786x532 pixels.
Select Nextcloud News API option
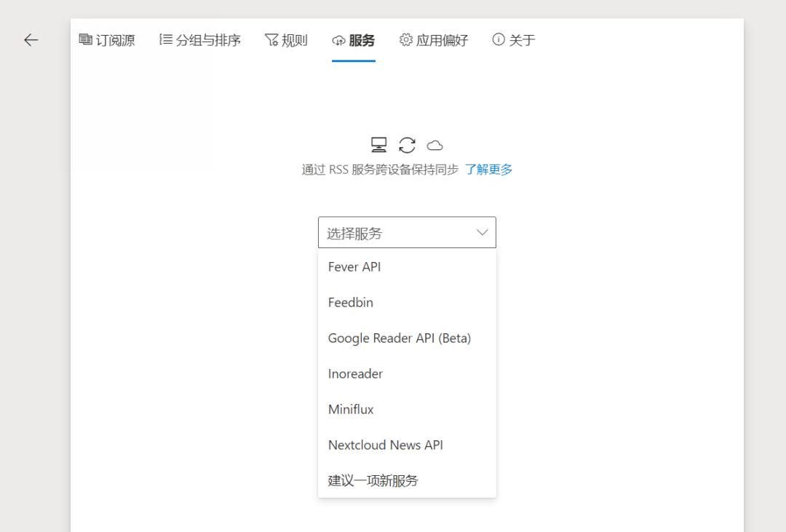coord(385,445)
